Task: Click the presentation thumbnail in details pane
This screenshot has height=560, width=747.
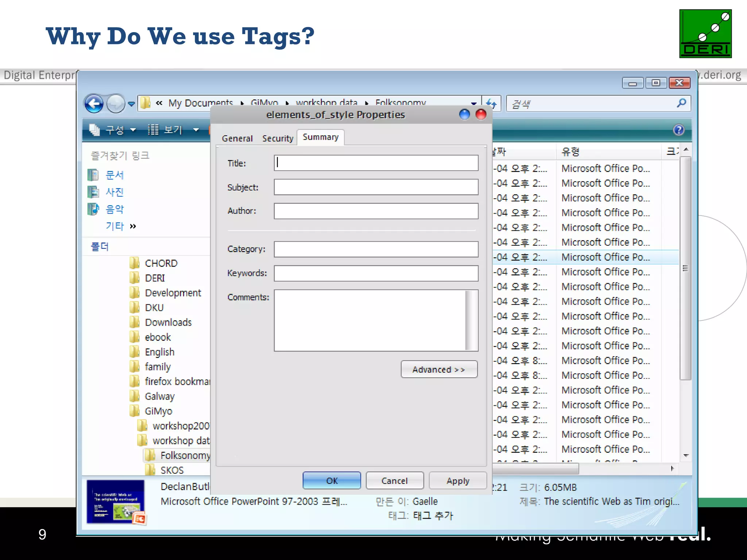Action: coord(116,502)
